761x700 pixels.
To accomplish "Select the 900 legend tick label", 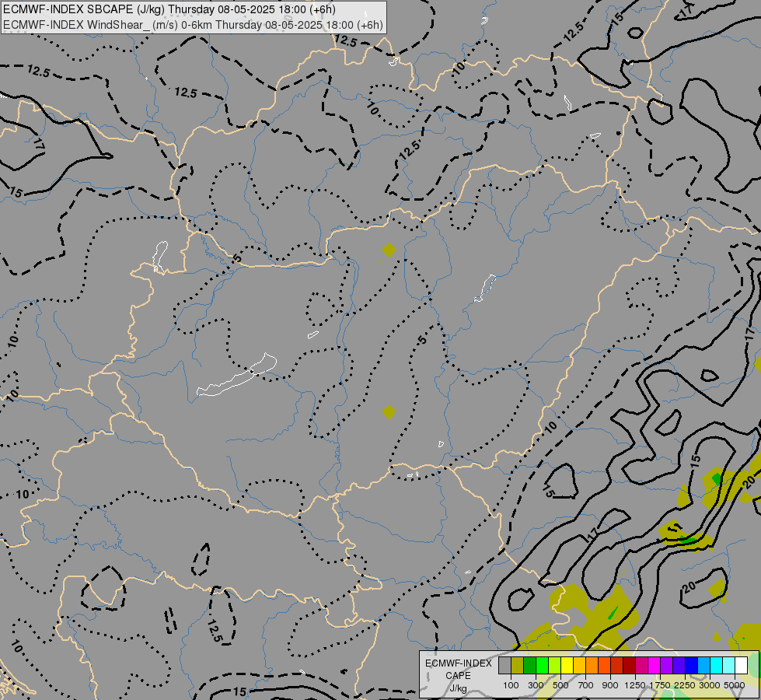I will coord(610,685).
